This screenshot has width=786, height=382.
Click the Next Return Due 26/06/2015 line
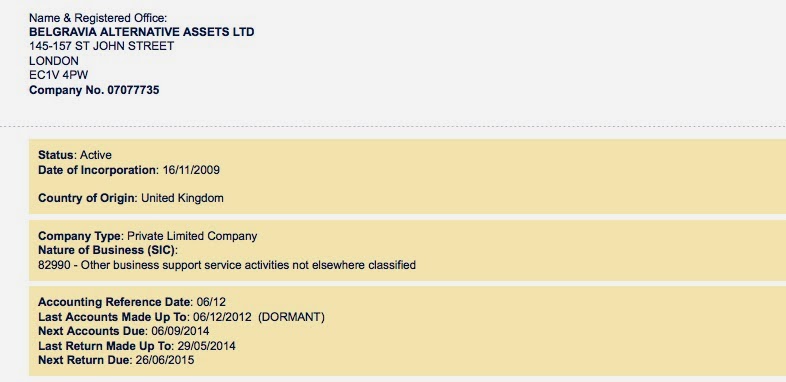[116, 360]
